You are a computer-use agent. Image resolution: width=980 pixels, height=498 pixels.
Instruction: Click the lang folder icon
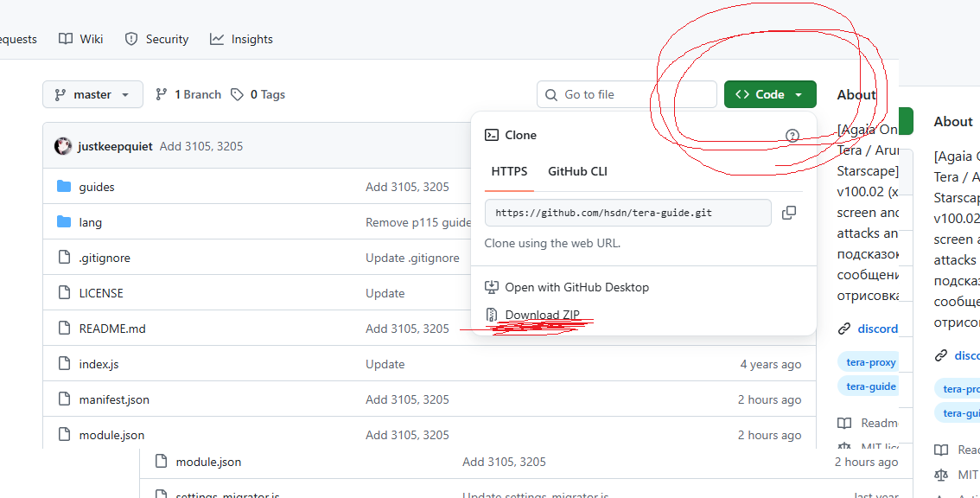click(x=63, y=222)
